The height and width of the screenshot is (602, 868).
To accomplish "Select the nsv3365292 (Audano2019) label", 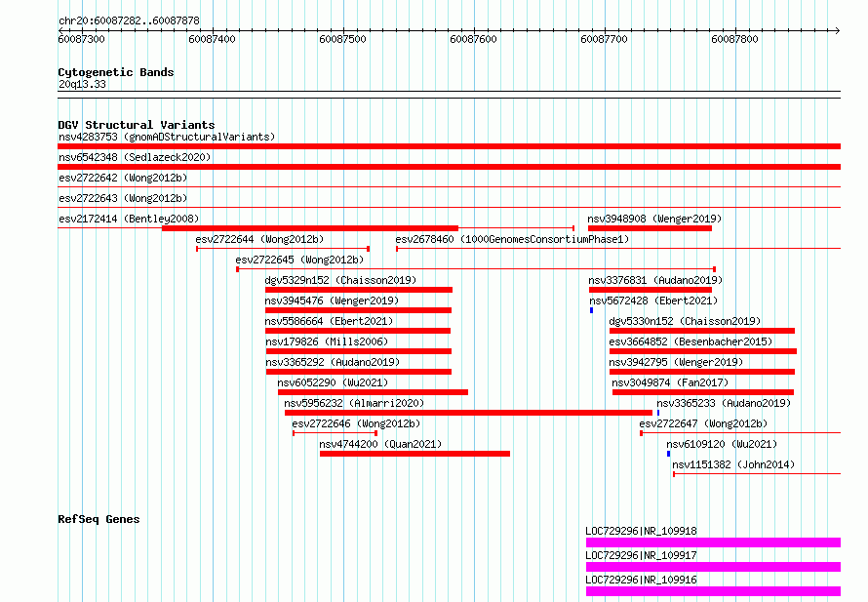I will pos(333,362).
